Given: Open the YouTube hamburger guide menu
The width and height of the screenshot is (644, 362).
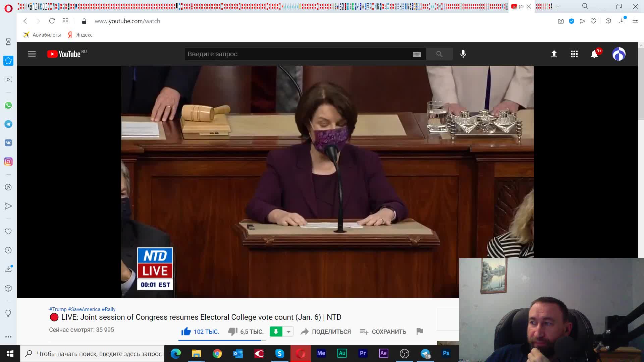Looking at the screenshot, I should click(x=32, y=54).
